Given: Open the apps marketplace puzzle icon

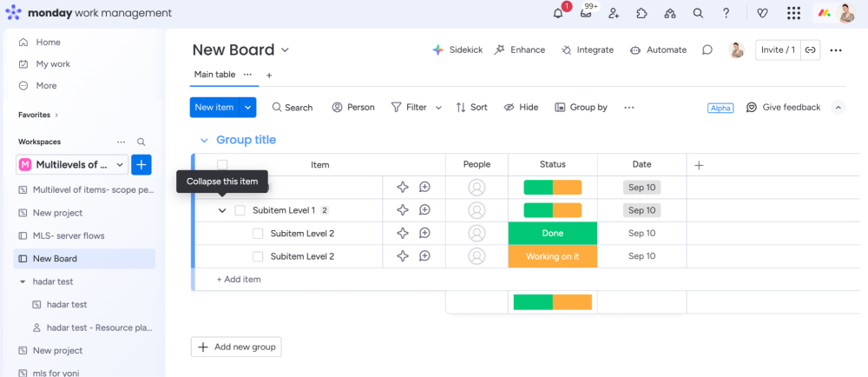Looking at the screenshot, I should click(641, 13).
